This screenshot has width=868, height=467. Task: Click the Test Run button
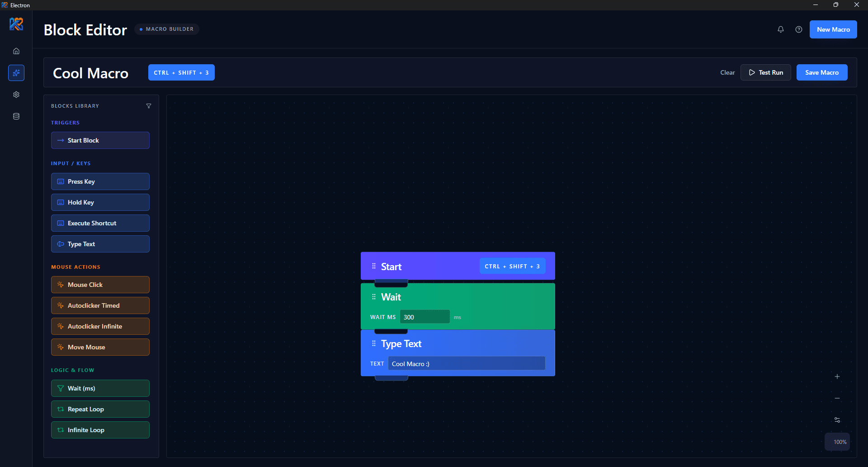(766, 72)
